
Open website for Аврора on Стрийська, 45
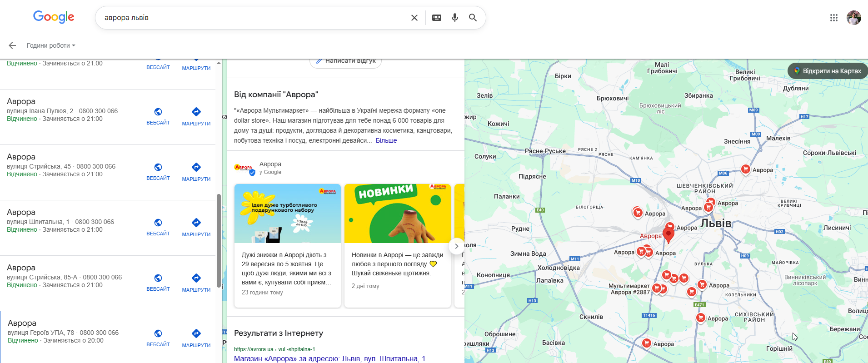pyautogui.click(x=158, y=172)
